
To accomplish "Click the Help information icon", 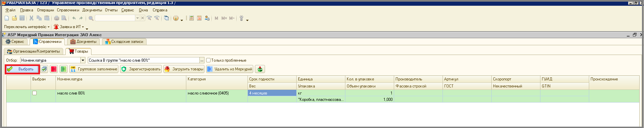I will tap(176, 18).
